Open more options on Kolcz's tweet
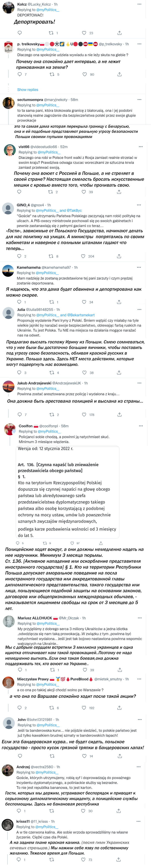This screenshot has width=151, height=868. coord(140,4)
